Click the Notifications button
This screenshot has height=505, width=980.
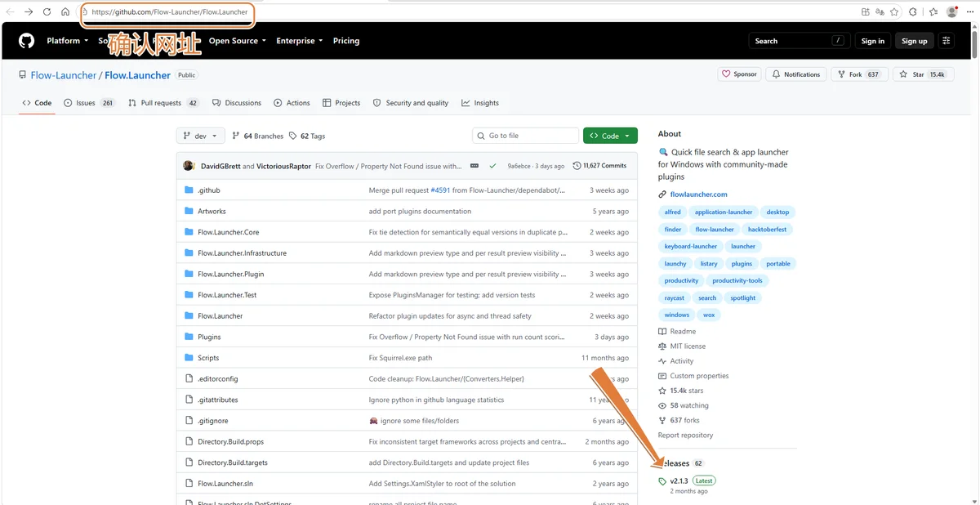coord(796,74)
